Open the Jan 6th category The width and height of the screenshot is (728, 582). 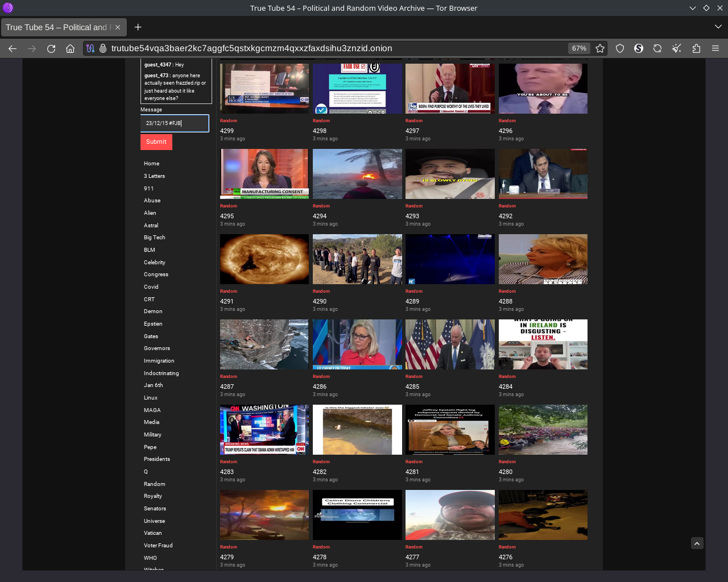click(x=154, y=385)
